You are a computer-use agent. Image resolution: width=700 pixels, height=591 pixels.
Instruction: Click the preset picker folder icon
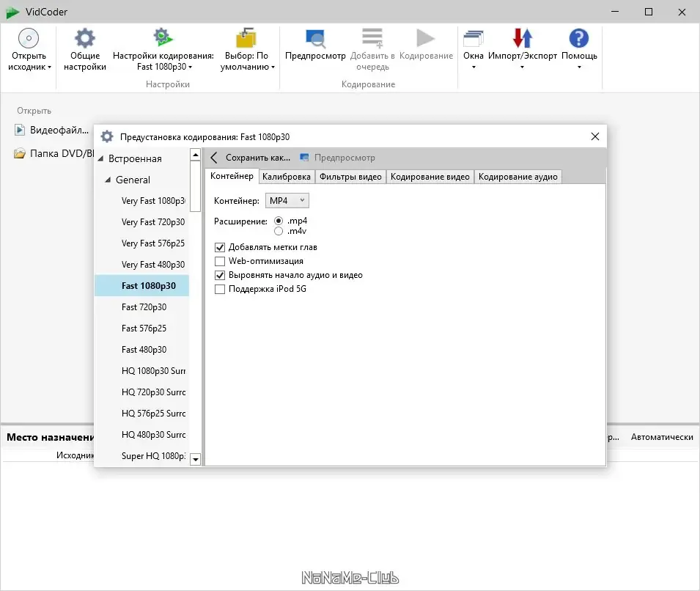pos(246,38)
